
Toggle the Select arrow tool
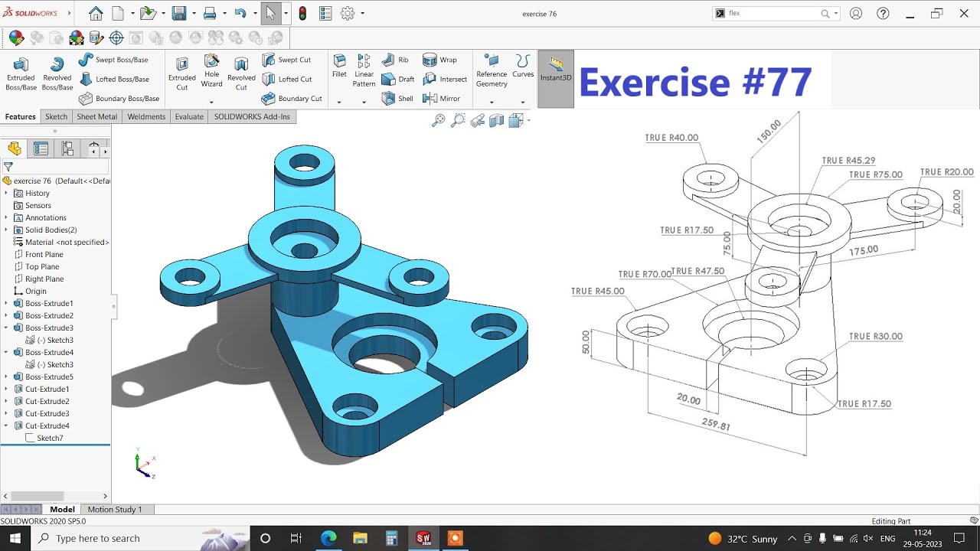coord(270,13)
